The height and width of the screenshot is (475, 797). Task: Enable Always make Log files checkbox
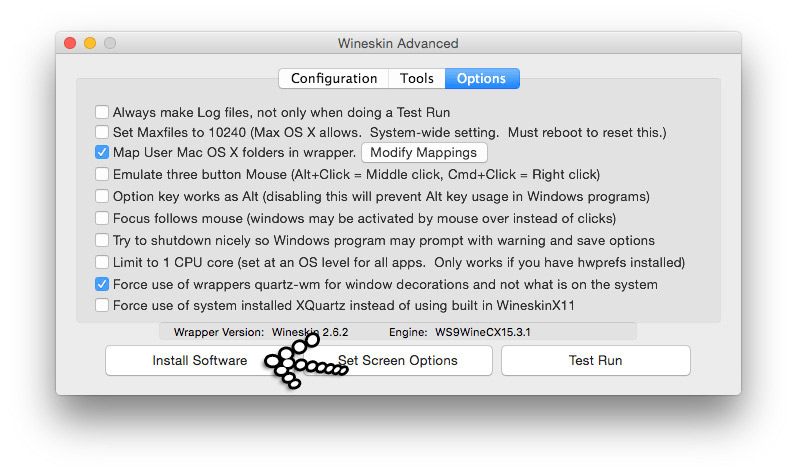click(x=102, y=112)
